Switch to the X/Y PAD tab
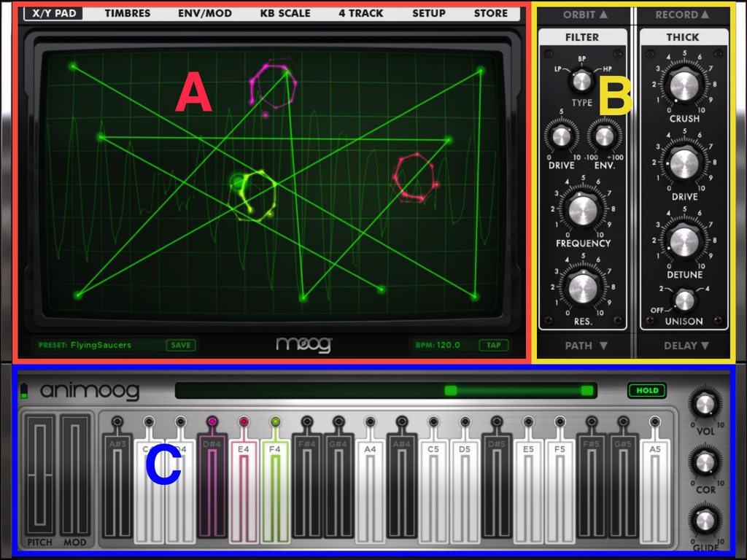Screen dimensions: 747x560 tap(54, 13)
